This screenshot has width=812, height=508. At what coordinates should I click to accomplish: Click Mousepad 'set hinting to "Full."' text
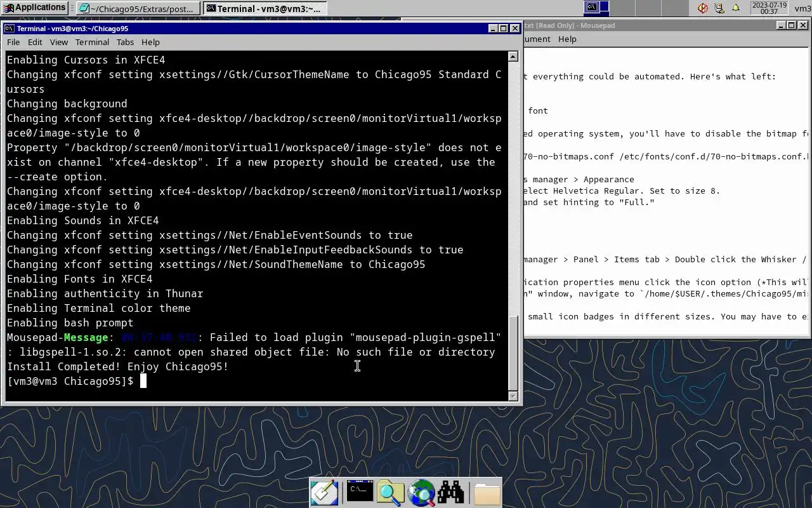pos(599,202)
